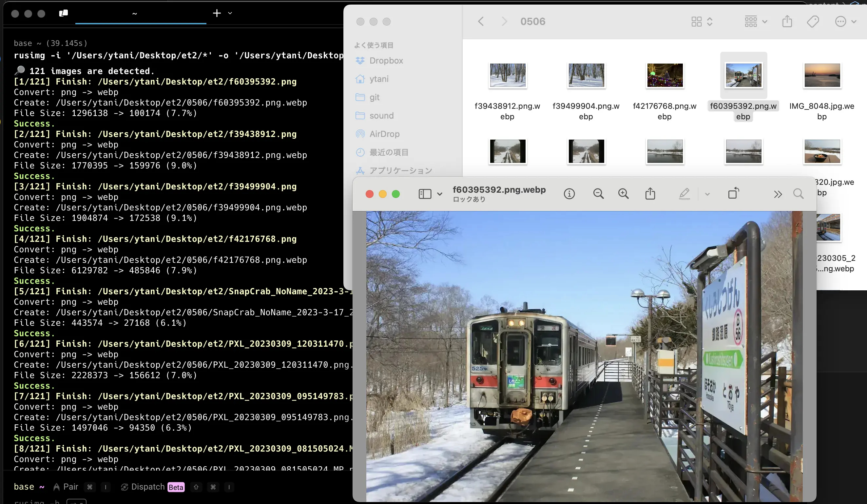Click the train photo in Preview
The height and width of the screenshot is (504, 867).
[x=584, y=356]
